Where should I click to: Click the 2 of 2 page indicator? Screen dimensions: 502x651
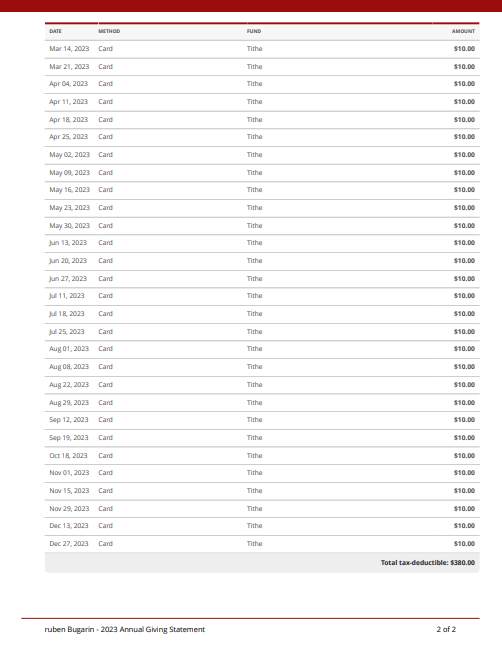(446, 629)
